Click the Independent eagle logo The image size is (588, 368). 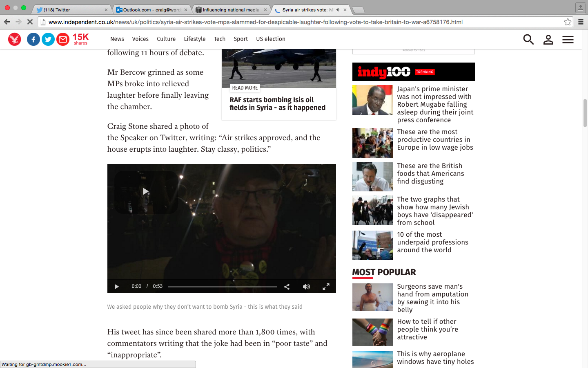coord(15,39)
